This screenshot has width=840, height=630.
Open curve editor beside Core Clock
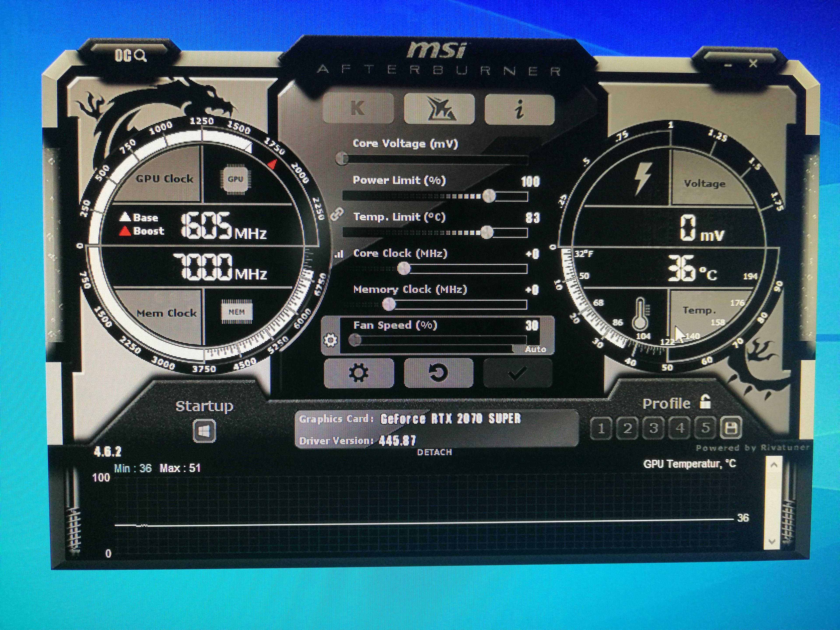(339, 254)
